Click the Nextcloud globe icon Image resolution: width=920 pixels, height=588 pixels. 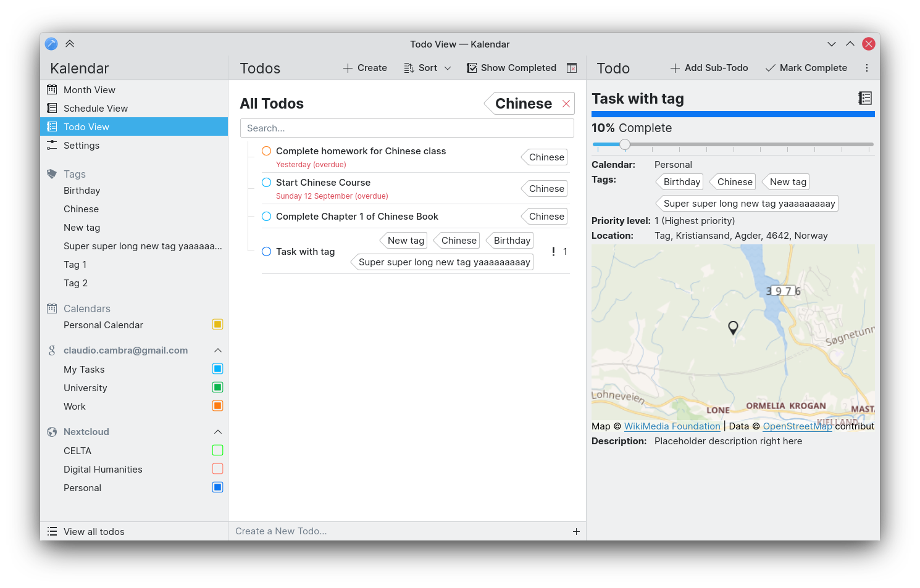(x=52, y=432)
